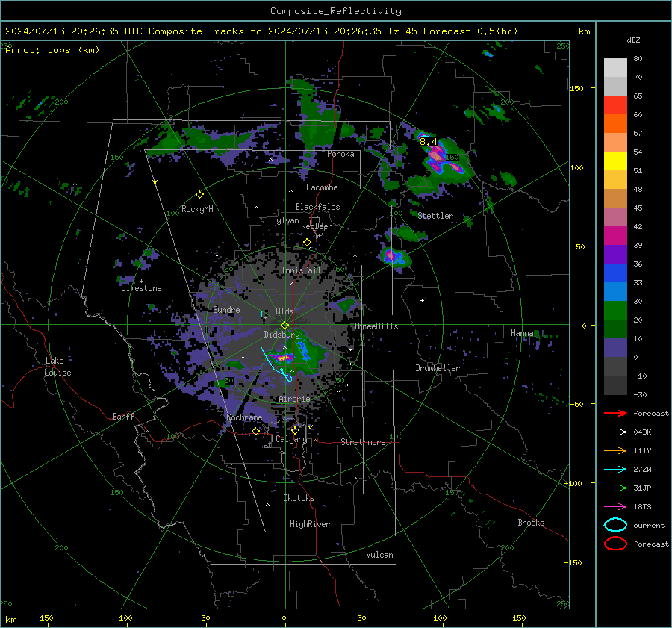Click the Innisfail city label

click(x=301, y=270)
